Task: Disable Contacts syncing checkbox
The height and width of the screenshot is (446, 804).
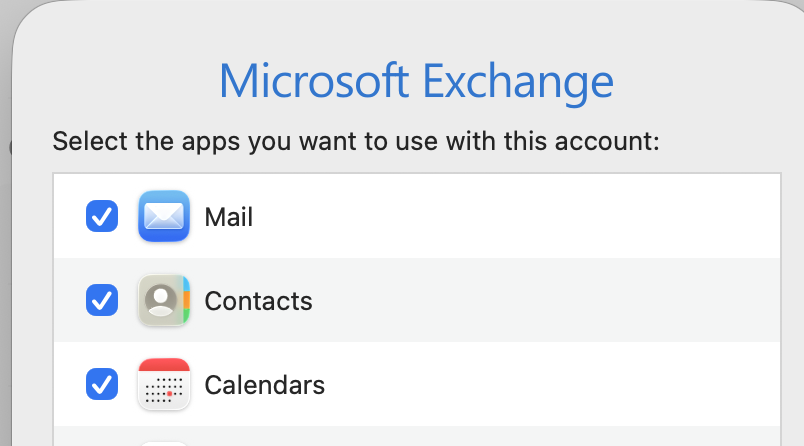Action: click(x=102, y=300)
